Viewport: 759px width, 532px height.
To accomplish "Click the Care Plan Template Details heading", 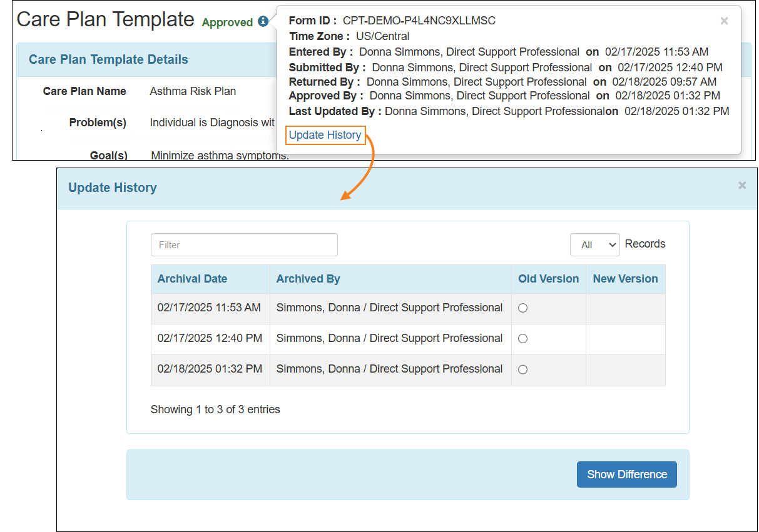I will point(108,60).
